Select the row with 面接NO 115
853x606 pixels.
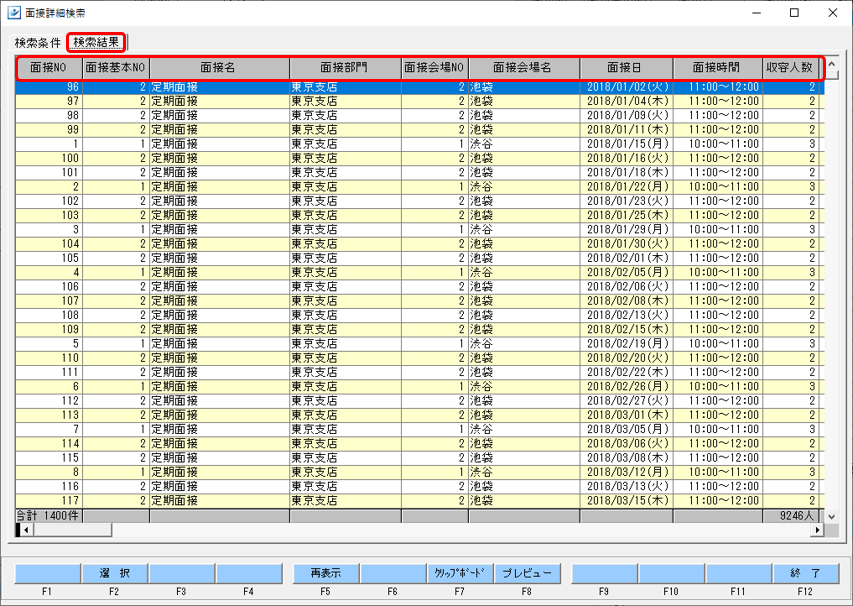pos(419,457)
